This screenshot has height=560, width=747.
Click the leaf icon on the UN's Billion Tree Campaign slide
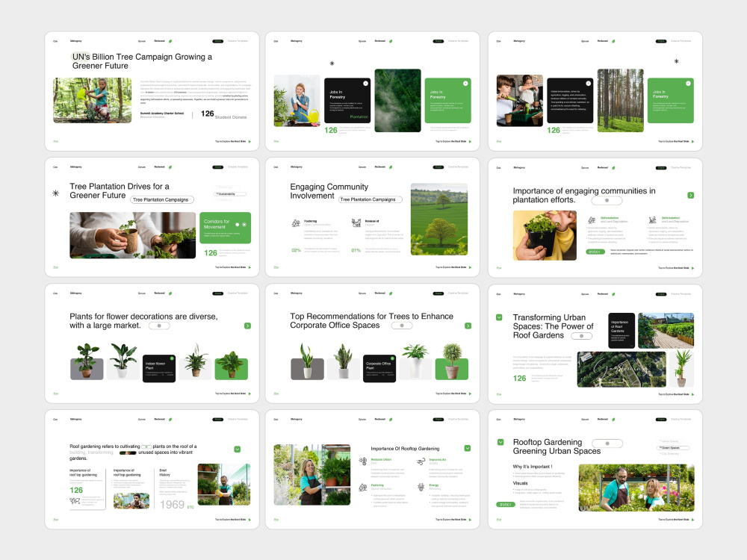click(170, 41)
